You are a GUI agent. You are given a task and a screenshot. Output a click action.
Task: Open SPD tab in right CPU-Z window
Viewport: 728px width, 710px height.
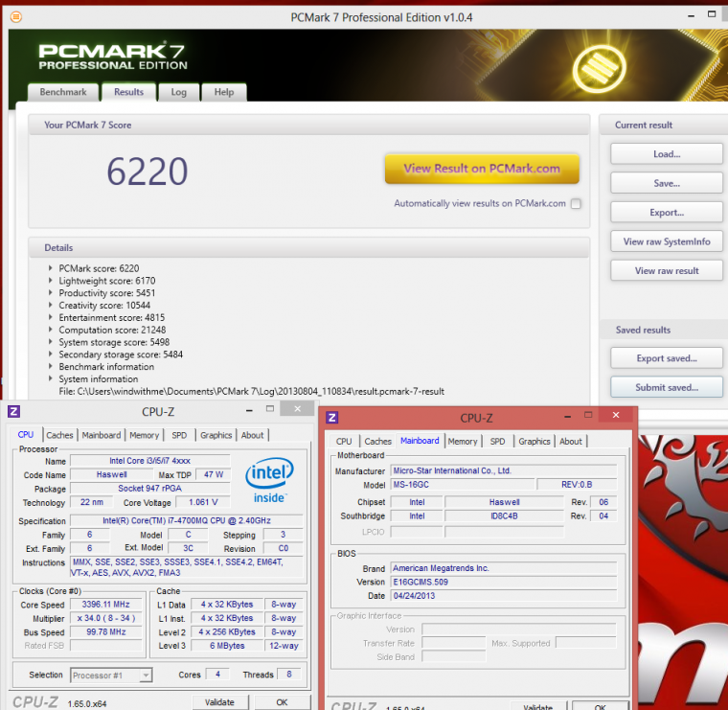(x=498, y=441)
